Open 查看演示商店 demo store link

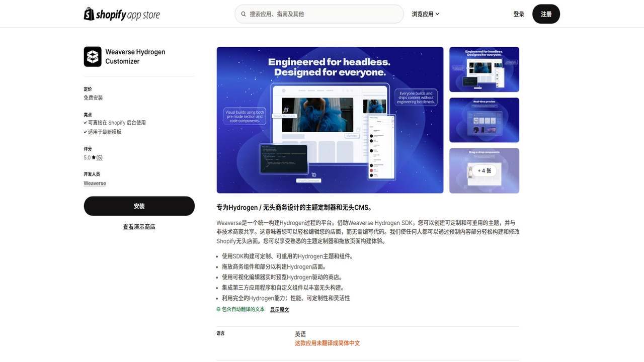tap(139, 227)
